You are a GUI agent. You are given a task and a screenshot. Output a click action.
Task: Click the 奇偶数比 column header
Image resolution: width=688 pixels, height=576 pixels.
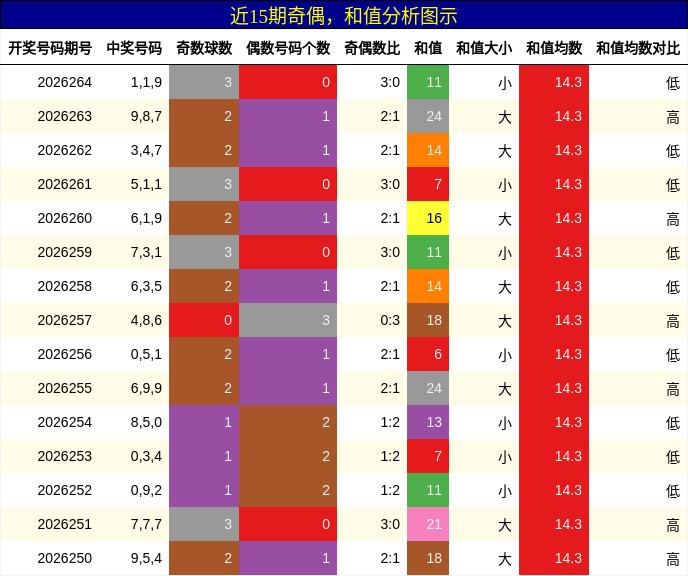tap(372, 48)
